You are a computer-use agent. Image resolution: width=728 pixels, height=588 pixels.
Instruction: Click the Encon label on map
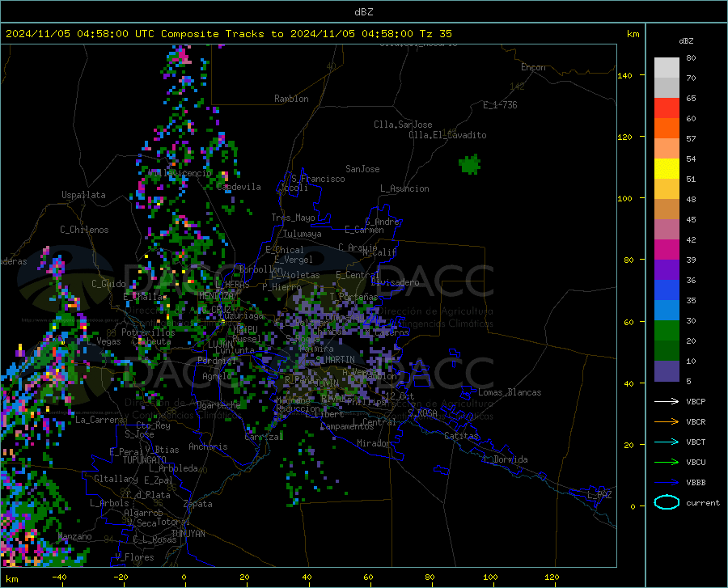(x=533, y=67)
